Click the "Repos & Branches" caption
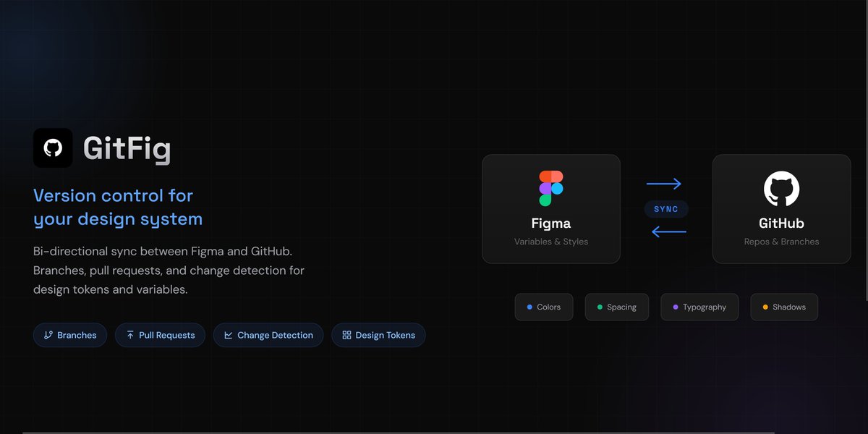 pos(782,242)
